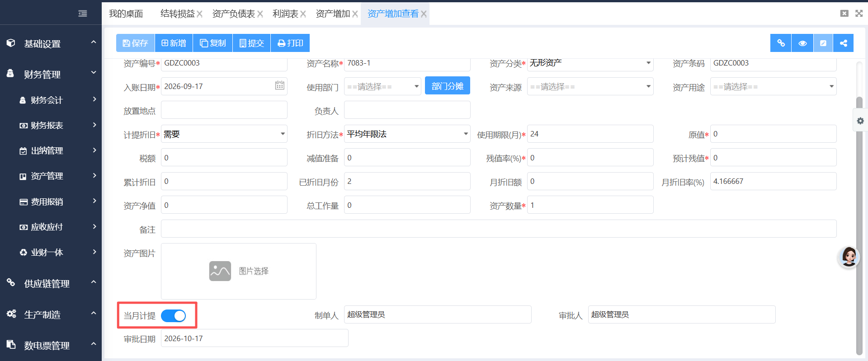This screenshot has width=868, height=361.
Task: Open the 使用部门 dropdown
Action: click(382, 86)
